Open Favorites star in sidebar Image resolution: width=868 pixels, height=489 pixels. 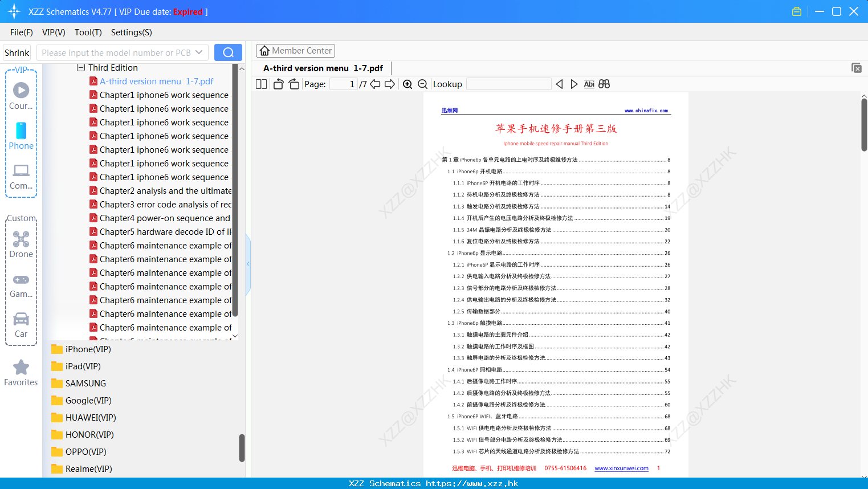click(x=21, y=373)
